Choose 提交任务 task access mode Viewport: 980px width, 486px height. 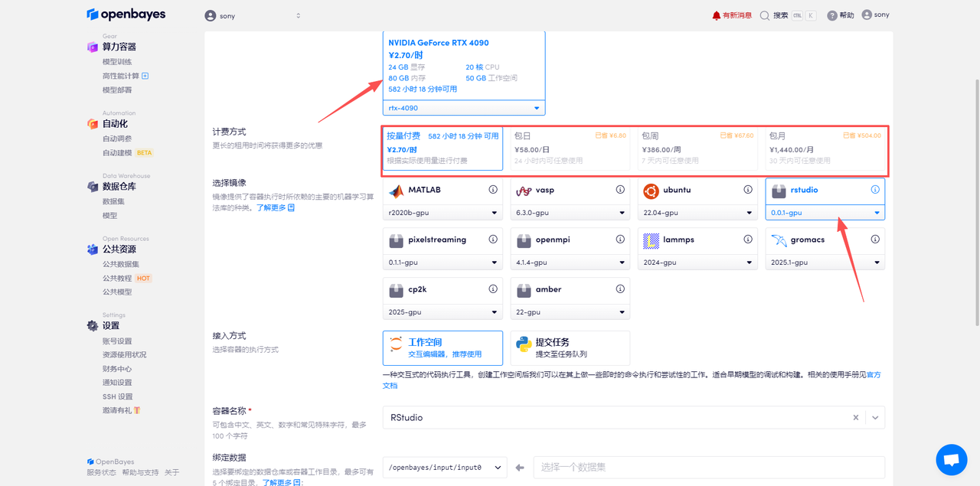click(x=570, y=348)
